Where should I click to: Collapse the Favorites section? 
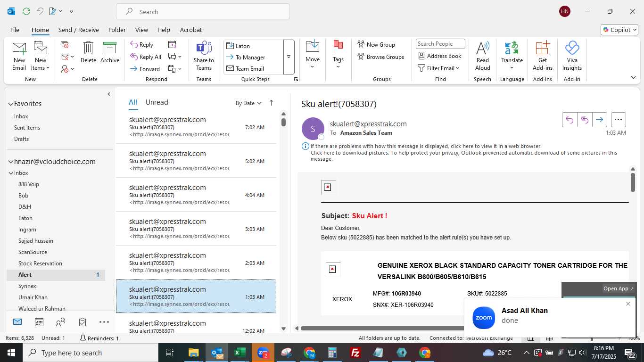click(x=11, y=104)
